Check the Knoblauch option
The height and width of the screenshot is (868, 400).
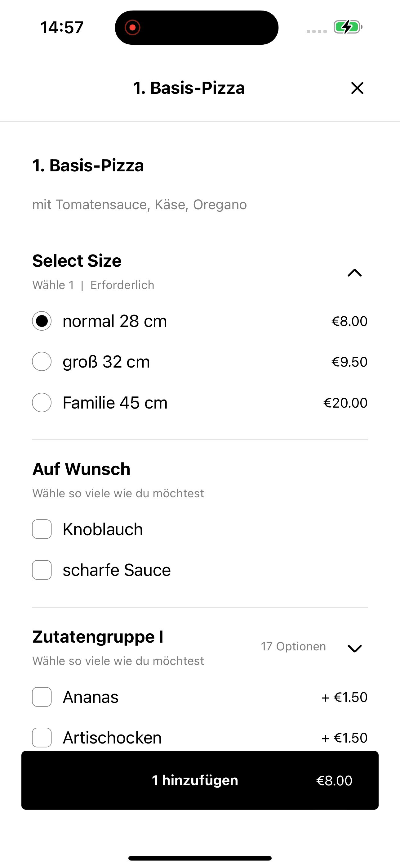tap(42, 529)
